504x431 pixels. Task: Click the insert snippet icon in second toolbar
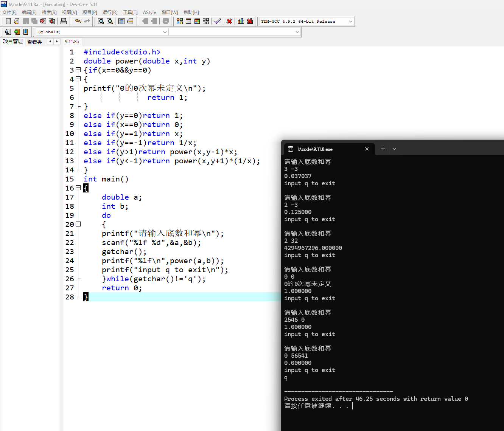click(8, 32)
